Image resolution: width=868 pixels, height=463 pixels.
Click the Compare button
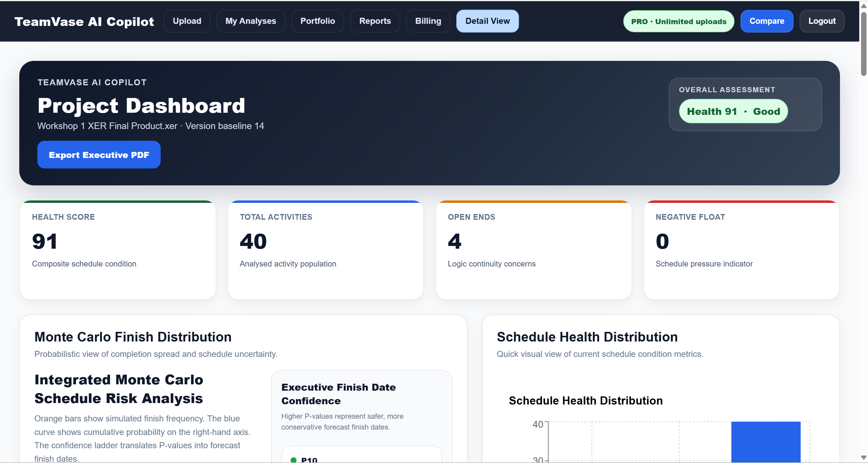(766, 21)
